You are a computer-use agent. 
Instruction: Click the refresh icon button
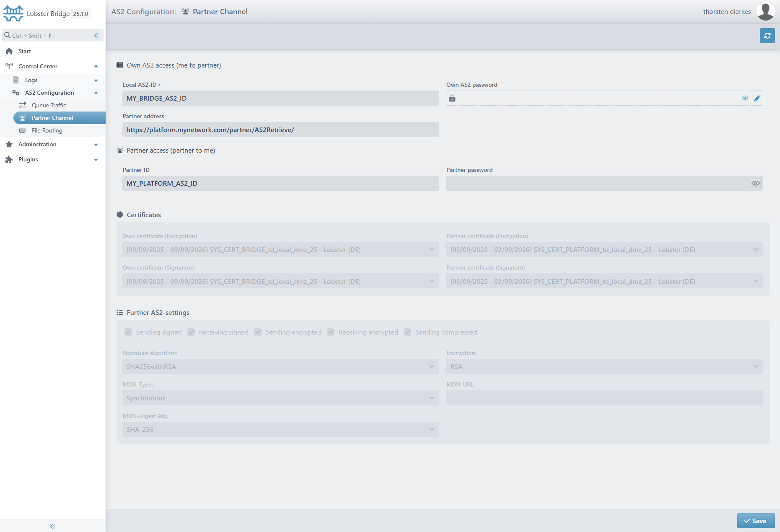[767, 36]
